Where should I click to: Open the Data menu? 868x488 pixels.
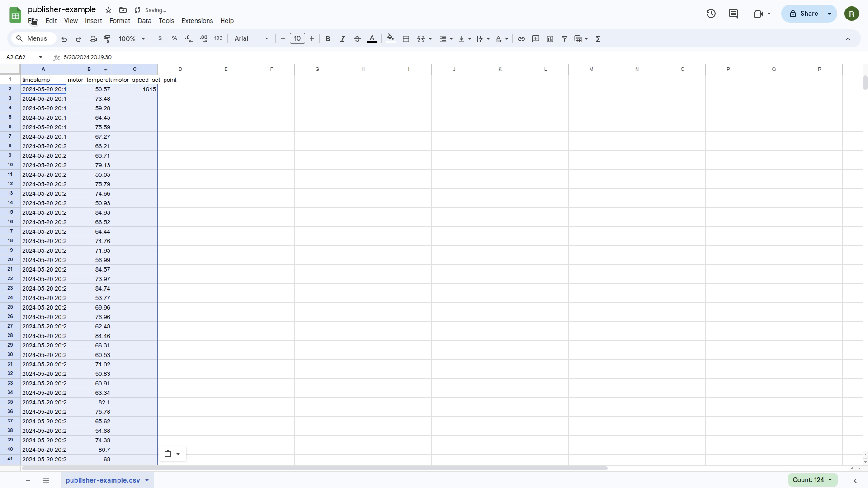coord(144,21)
